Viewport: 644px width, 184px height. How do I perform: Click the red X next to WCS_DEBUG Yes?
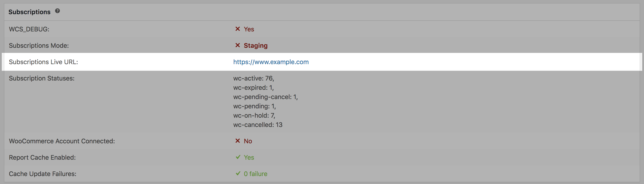point(237,29)
